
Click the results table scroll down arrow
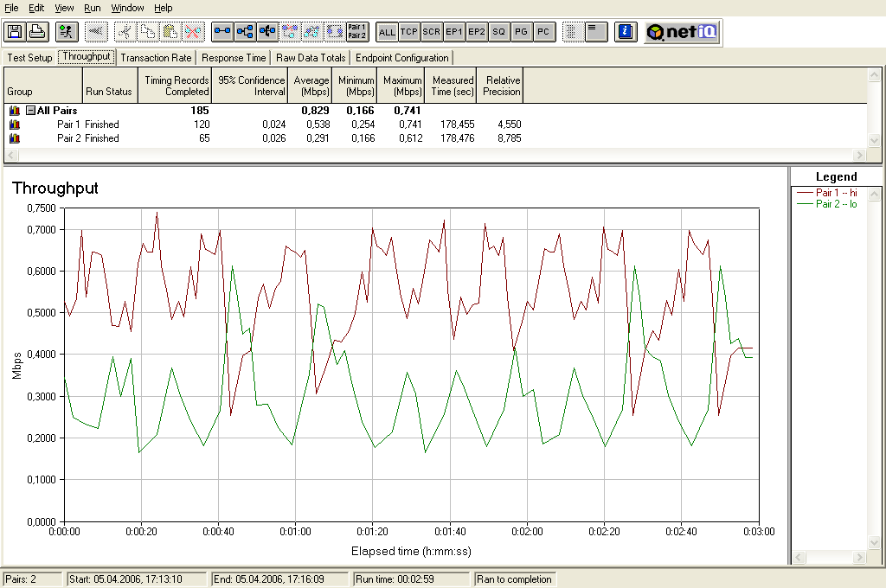[873, 140]
